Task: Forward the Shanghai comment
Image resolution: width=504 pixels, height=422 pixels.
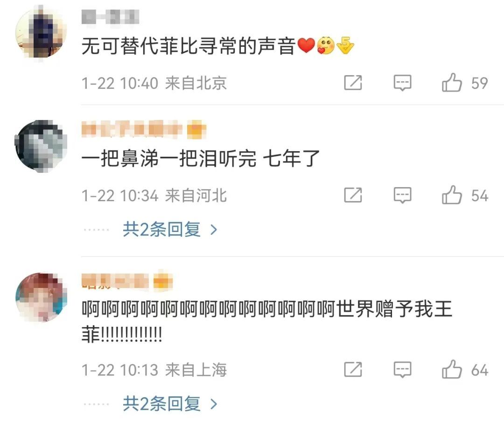Action: (353, 369)
